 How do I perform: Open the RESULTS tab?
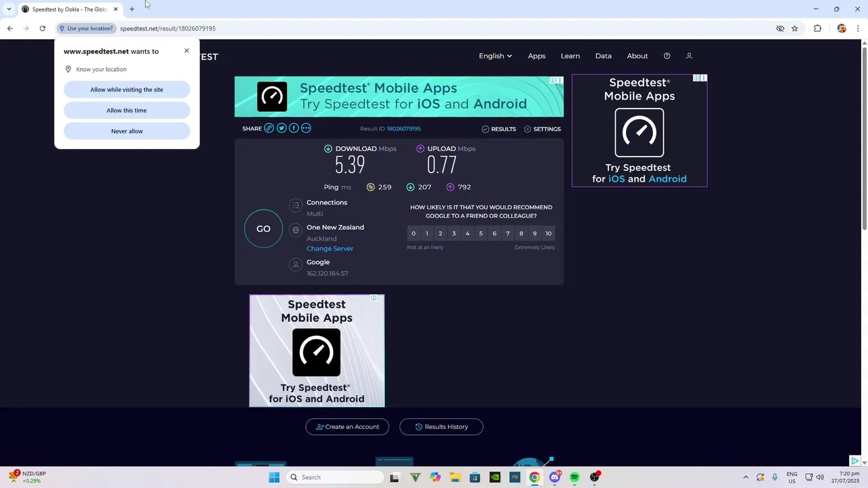pos(498,129)
